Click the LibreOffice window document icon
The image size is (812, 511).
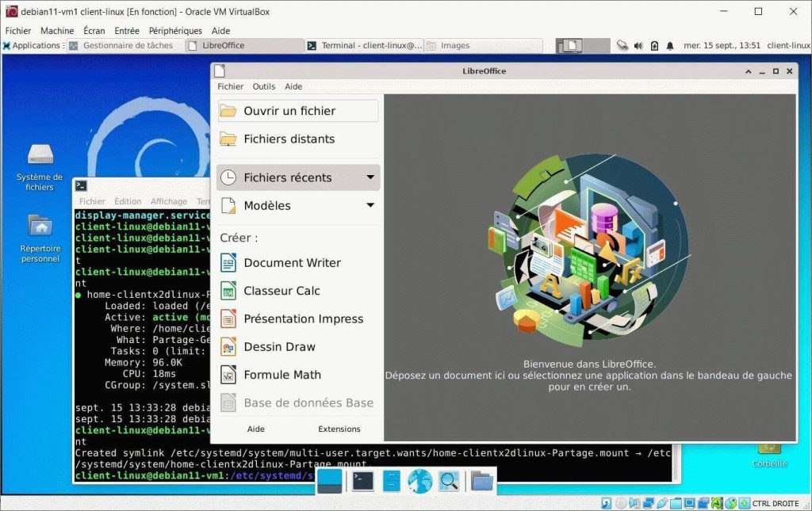(220, 71)
